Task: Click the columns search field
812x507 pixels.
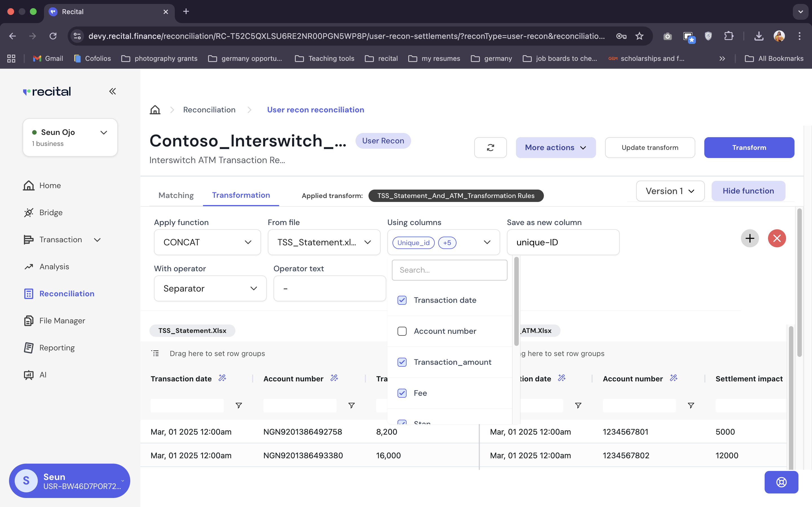Action: (x=450, y=270)
